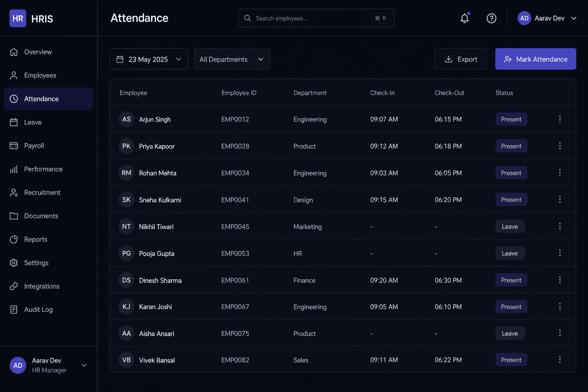Screen dimensions: 588x392
Task: Open row actions for Rohan Mehta
Action: tap(560, 173)
